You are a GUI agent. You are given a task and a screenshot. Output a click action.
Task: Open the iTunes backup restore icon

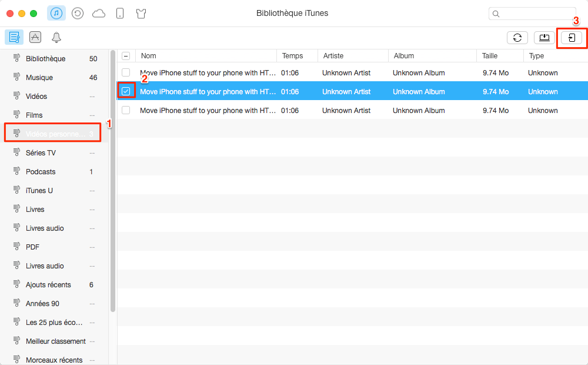(78, 14)
